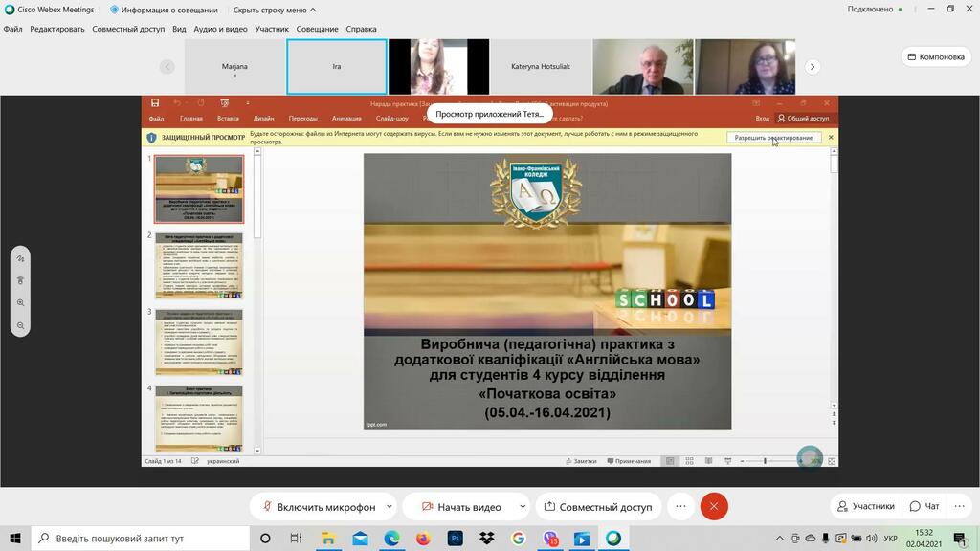Click Разрешить редактирование button
The height and width of the screenshot is (551, 980).
[x=773, y=138]
